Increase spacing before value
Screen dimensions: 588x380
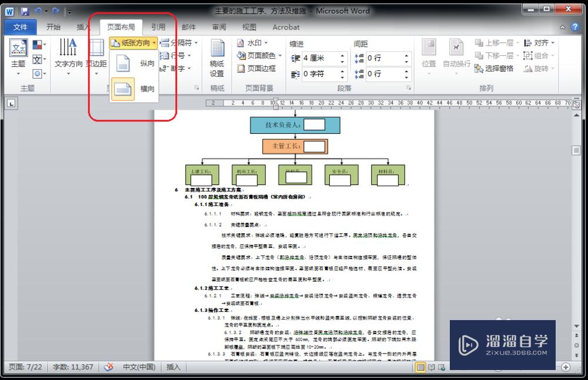[x=406, y=55]
